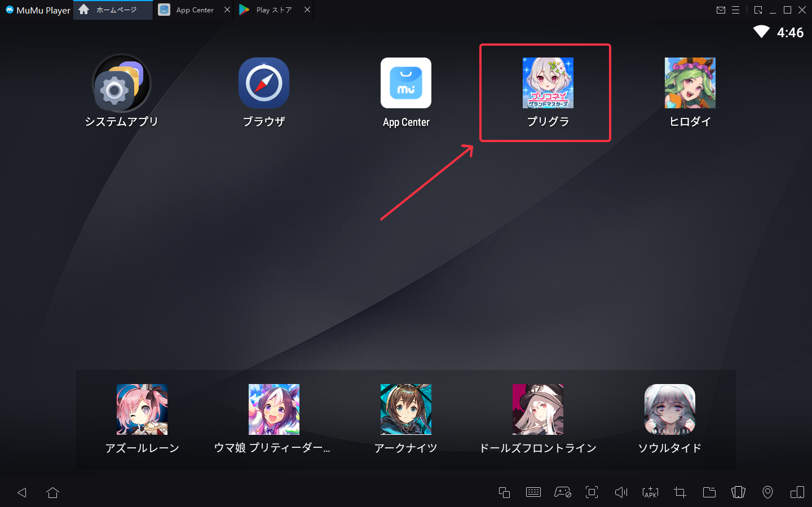Open the hamburger menu in title bar
This screenshot has width=812, height=507.
(735, 10)
